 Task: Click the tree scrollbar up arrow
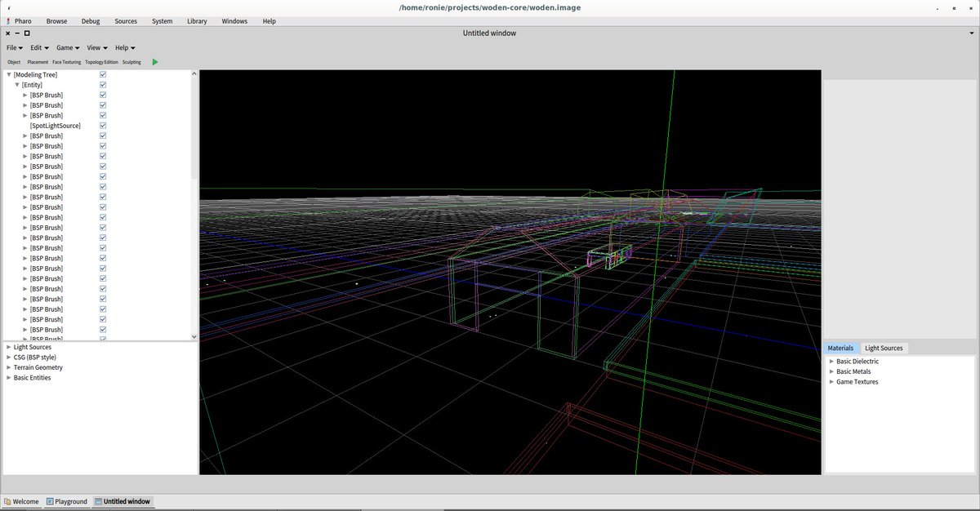click(194, 74)
